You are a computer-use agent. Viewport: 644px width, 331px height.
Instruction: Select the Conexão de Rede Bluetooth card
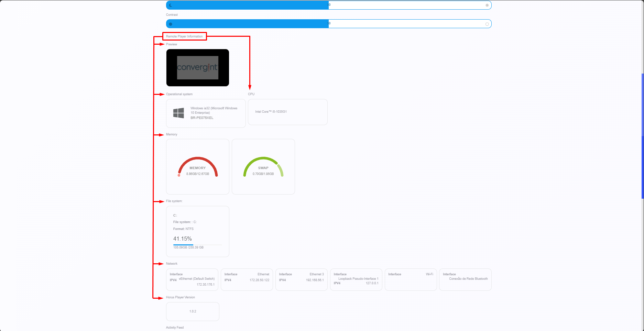click(x=465, y=279)
